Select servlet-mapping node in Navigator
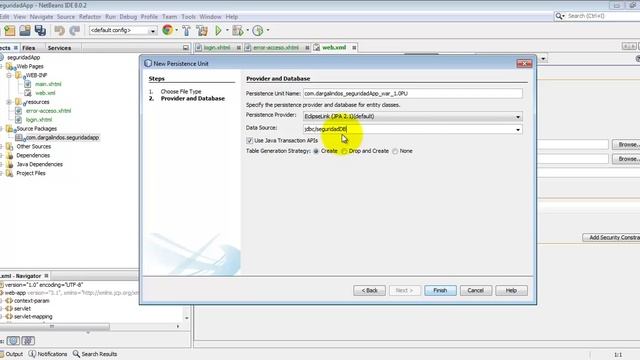This screenshot has width=640, height=360. click(x=33, y=317)
